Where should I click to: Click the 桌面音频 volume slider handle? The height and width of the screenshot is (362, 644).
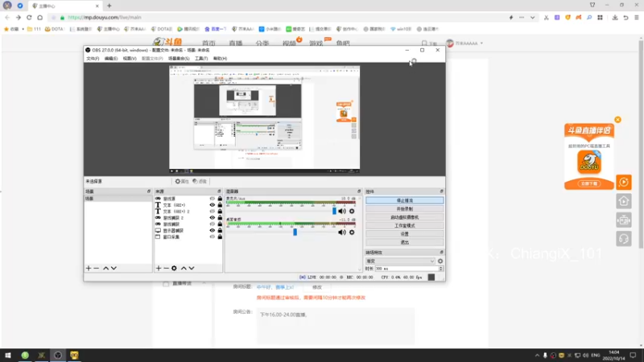click(x=295, y=232)
